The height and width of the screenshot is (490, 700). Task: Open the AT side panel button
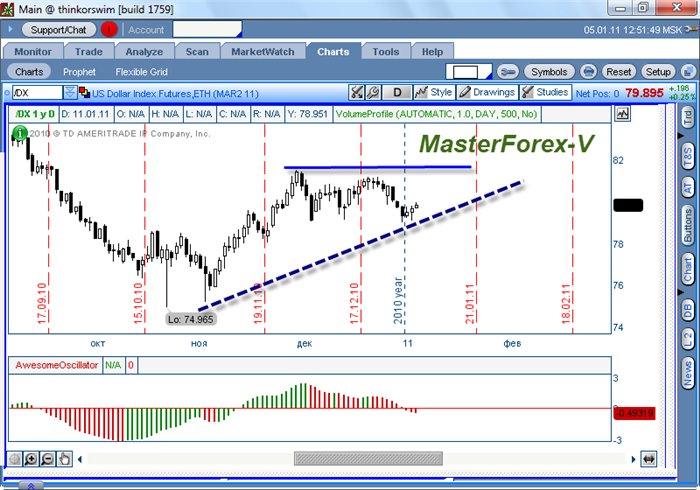(x=688, y=187)
